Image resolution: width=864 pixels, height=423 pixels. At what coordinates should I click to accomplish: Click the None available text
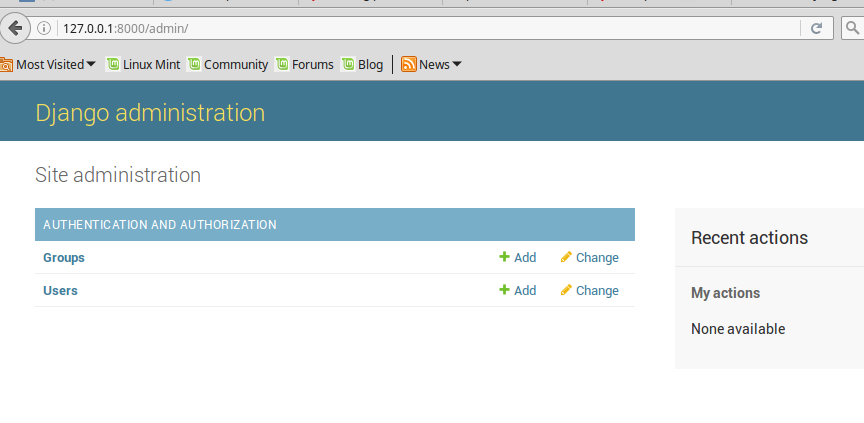coord(738,329)
